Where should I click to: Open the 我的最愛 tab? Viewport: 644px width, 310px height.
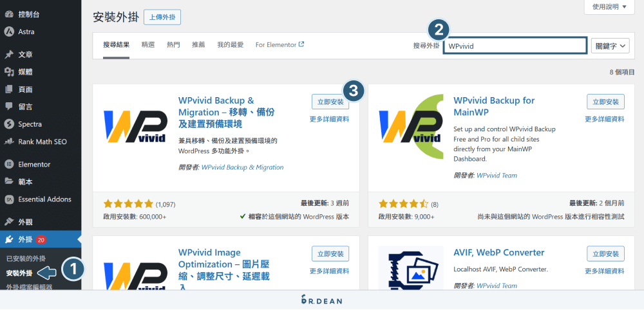pos(231,44)
